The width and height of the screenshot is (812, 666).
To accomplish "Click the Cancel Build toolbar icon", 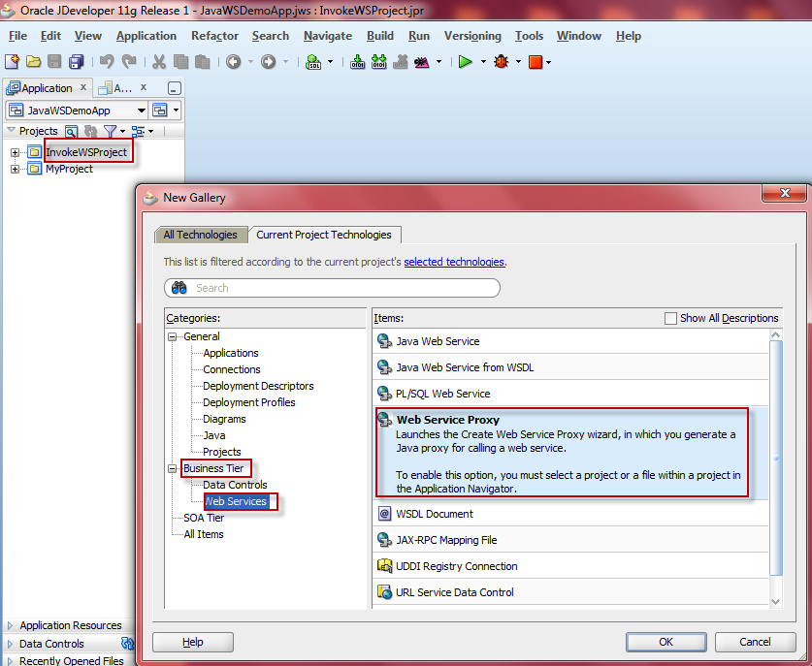I will [401, 62].
